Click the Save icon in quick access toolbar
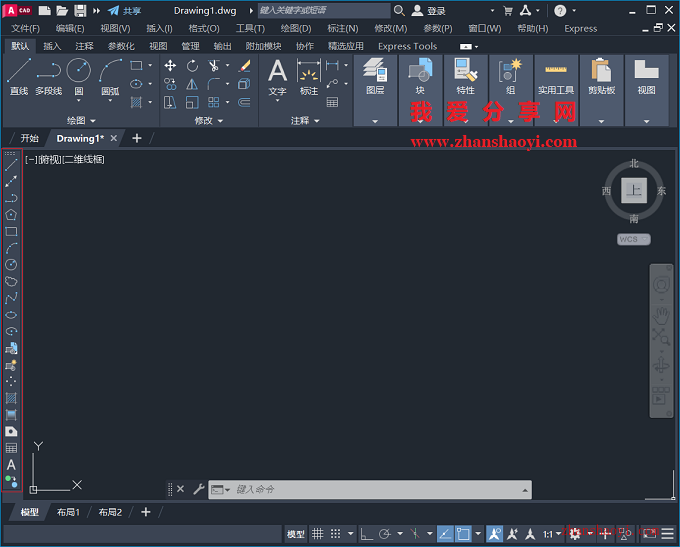 point(80,10)
